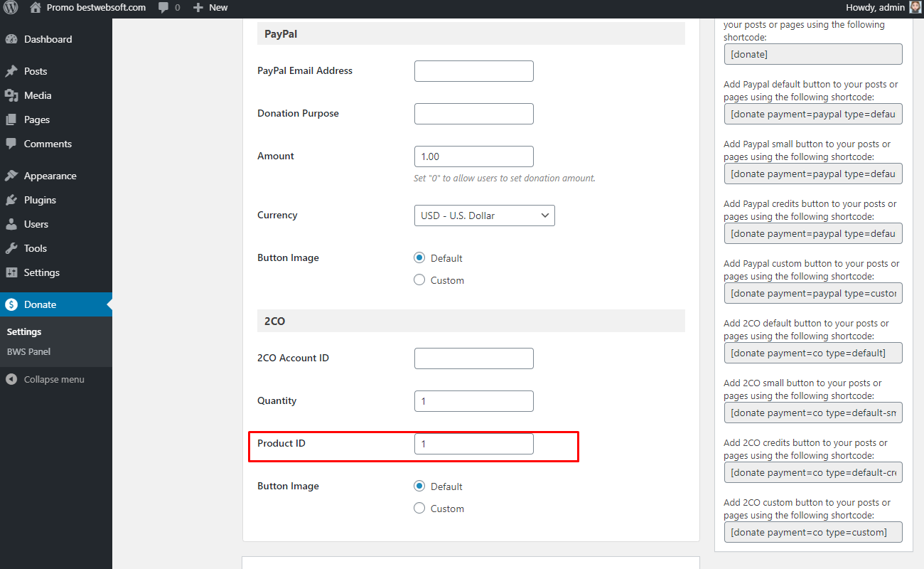Select the Paypal small button shortcode box
This screenshot has height=569, width=924.
pos(813,174)
